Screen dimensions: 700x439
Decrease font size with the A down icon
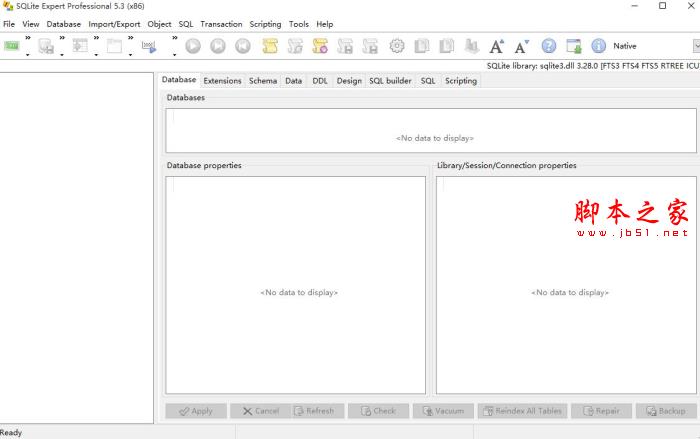[x=521, y=46]
